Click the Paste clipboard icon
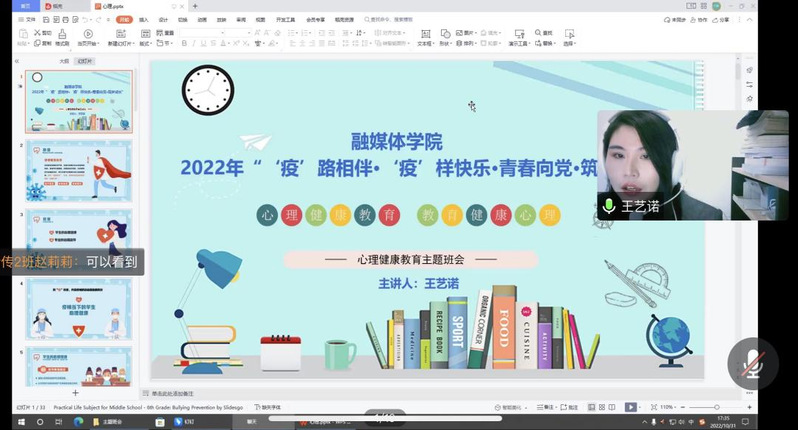The image size is (798, 430). (23, 34)
